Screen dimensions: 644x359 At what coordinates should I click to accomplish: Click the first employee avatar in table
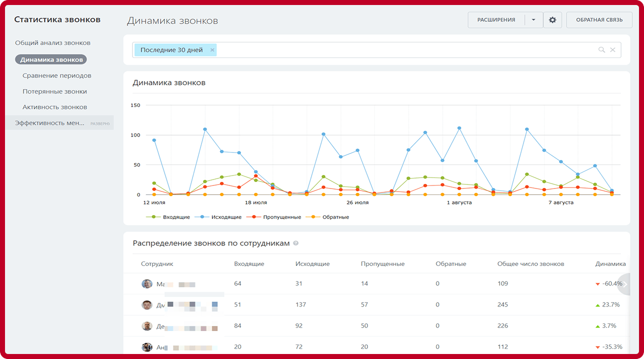146,284
